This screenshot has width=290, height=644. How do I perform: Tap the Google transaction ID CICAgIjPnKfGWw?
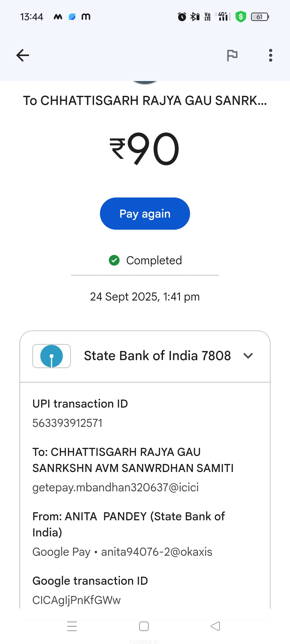point(77,600)
